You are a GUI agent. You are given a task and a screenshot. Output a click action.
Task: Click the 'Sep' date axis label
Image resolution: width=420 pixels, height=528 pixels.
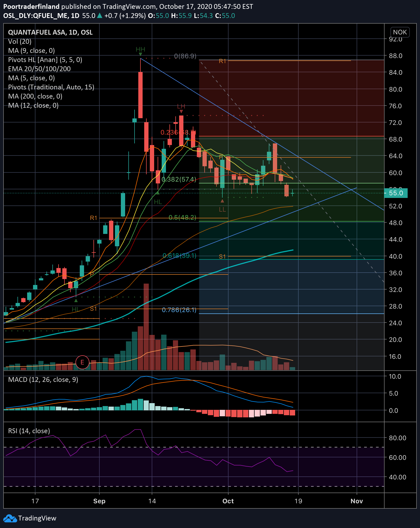pyautogui.click(x=99, y=501)
